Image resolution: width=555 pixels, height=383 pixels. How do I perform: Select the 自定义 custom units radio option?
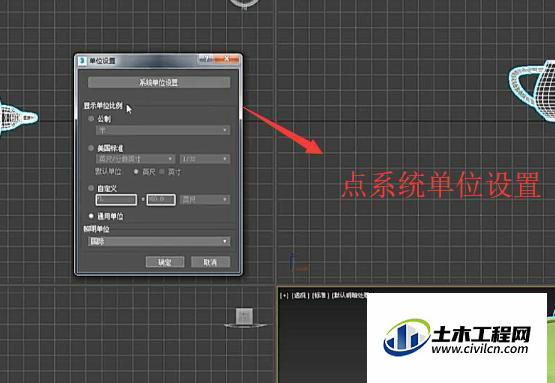pyautogui.click(x=91, y=188)
